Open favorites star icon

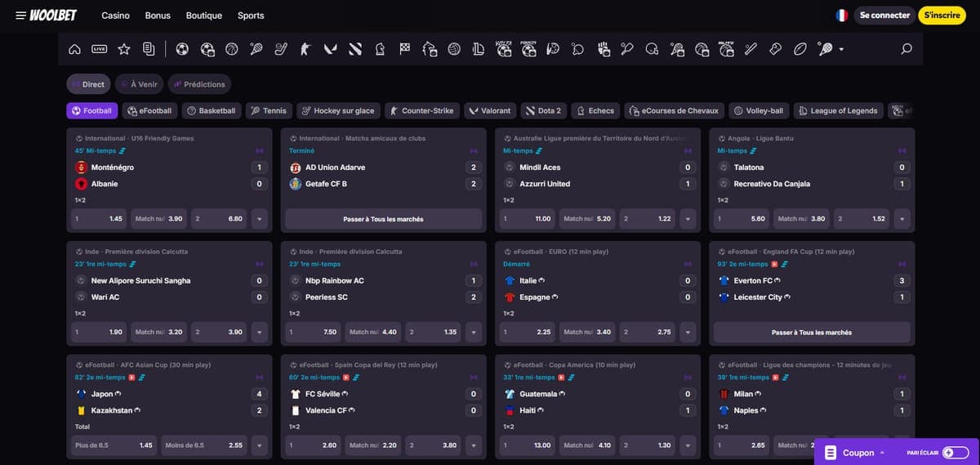click(124, 49)
